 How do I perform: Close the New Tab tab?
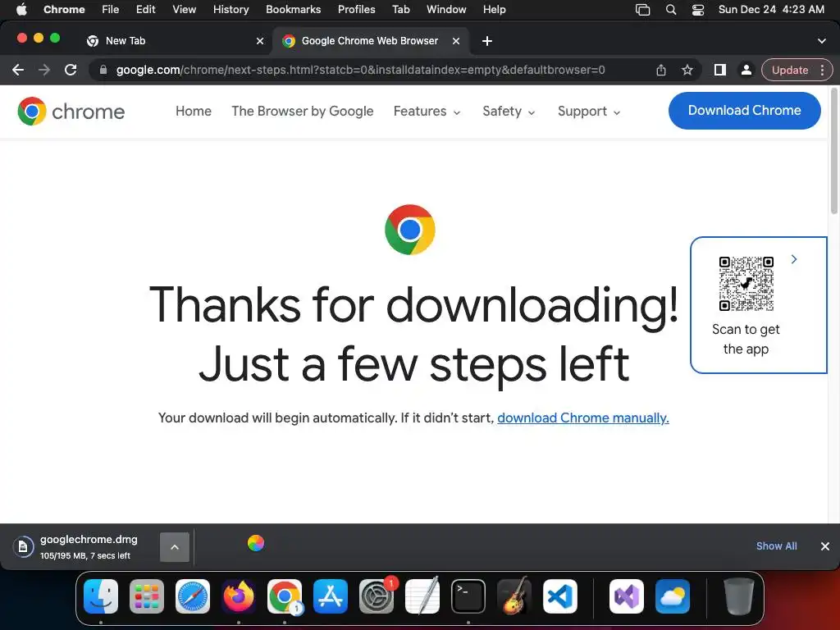pyautogui.click(x=260, y=41)
